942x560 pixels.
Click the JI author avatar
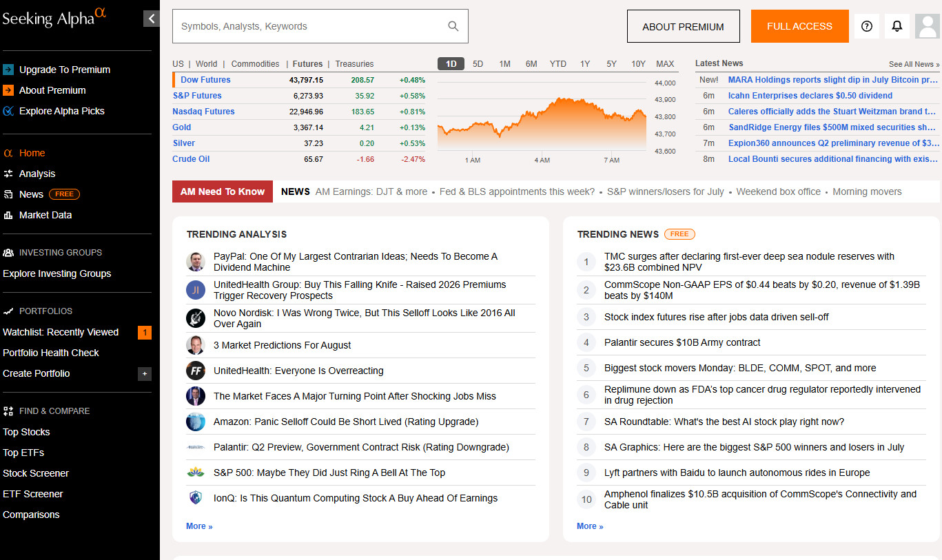pyautogui.click(x=196, y=290)
